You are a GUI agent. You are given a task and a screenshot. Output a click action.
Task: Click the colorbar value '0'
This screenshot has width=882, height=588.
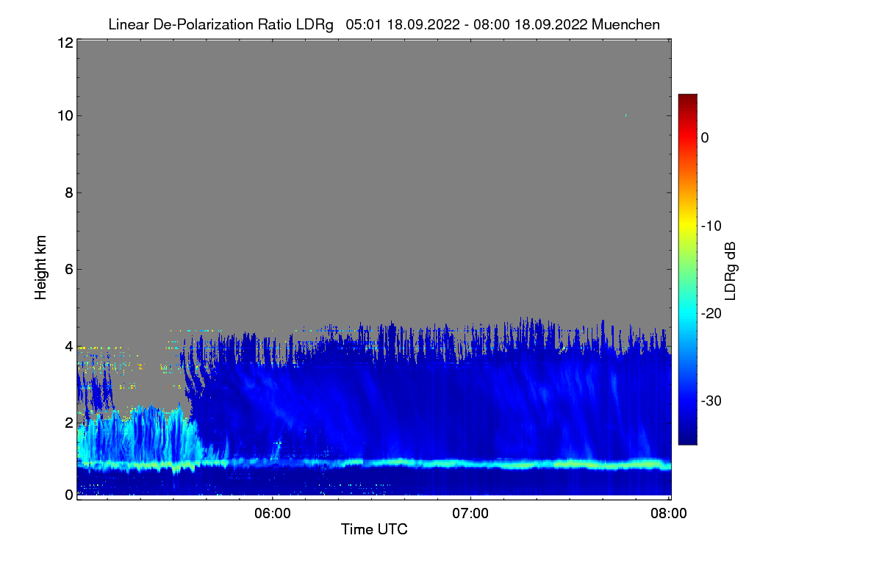point(705,137)
